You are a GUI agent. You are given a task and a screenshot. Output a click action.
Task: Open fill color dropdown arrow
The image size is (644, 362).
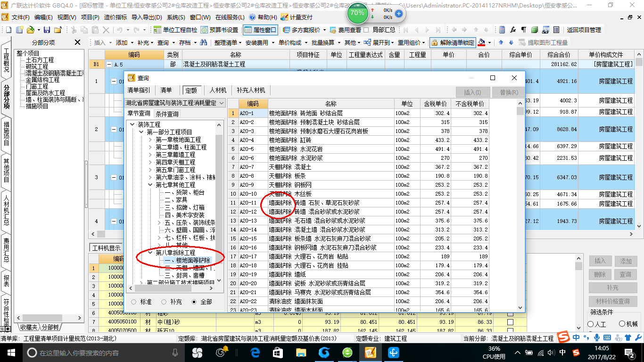point(489,42)
